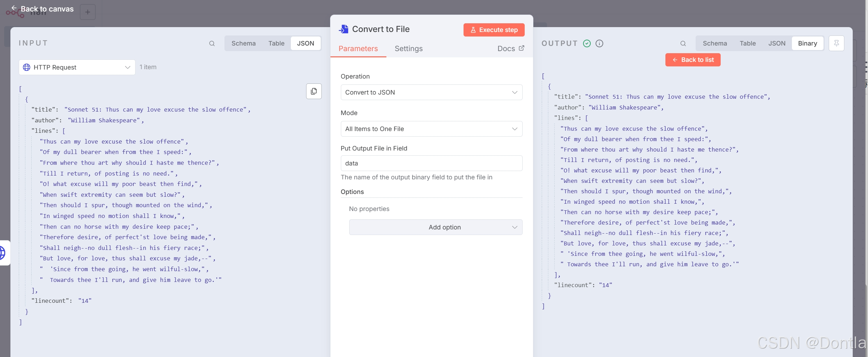Screen dimensions: 868x357
Task: Click the info icon next to OUTPUT
Action: pos(599,43)
